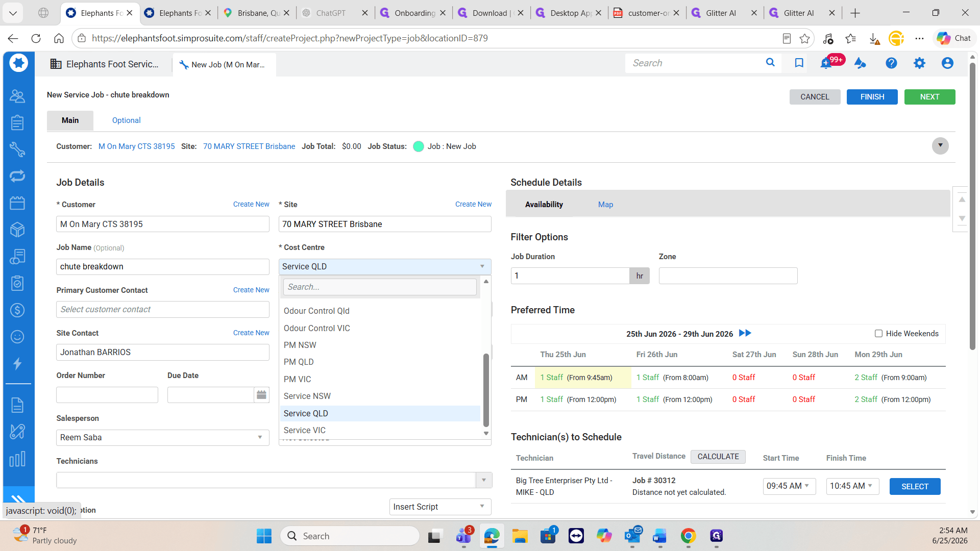The image size is (980, 551).
Task: Choose PM QLD from cost centre list
Action: tap(380, 362)
